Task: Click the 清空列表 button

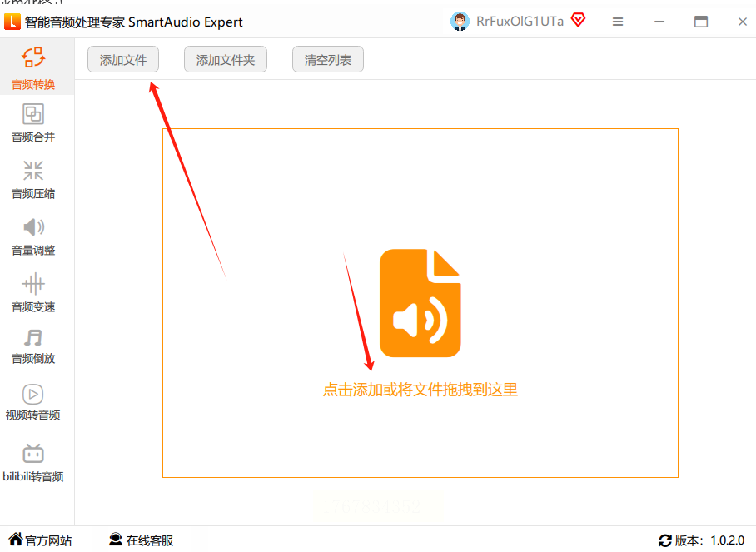Action: [x=328, y=59]
